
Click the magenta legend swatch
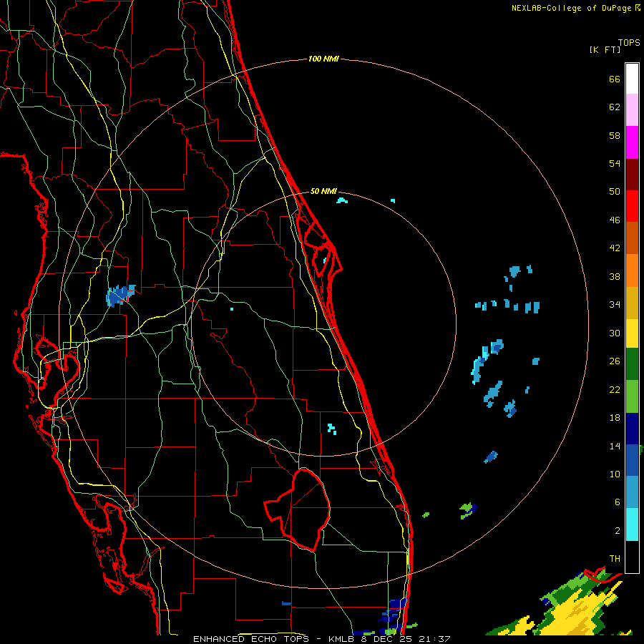[632, 142]
